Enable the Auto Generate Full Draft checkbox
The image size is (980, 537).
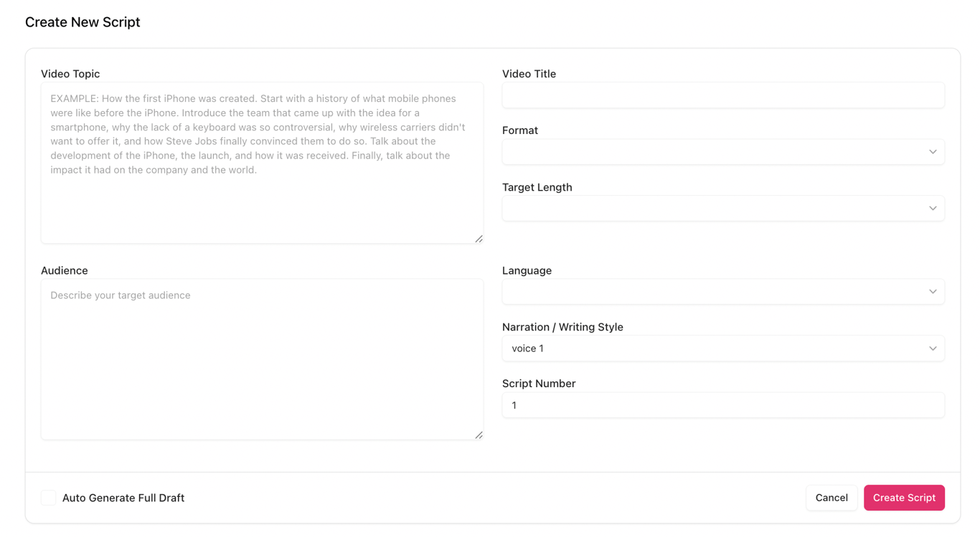click(49, 498)
